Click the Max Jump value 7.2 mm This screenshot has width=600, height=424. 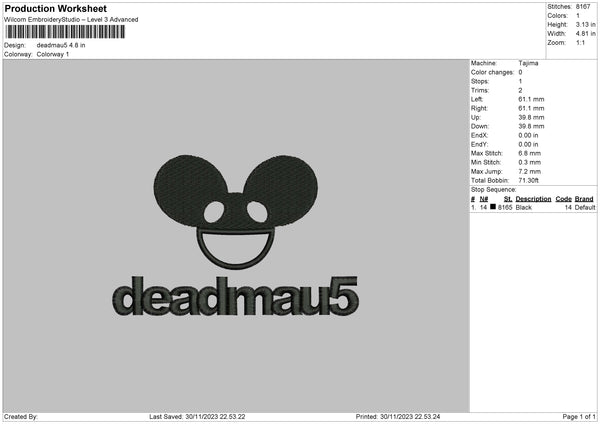point(530,171)
